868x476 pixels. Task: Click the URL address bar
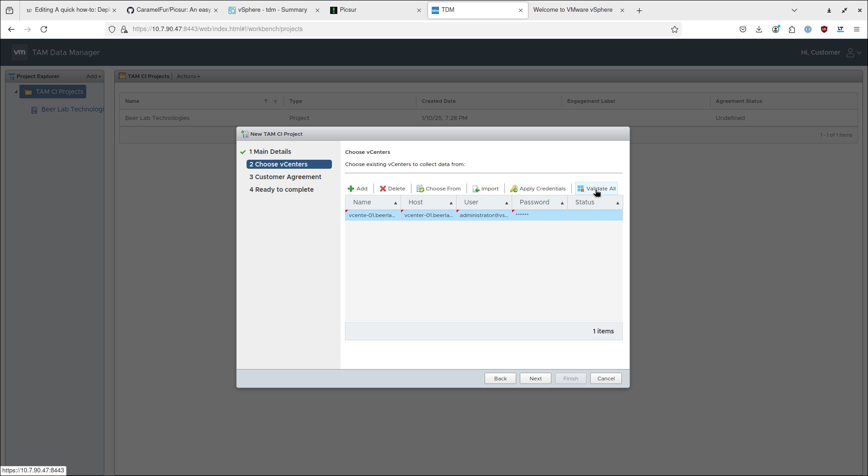[393, 29]
